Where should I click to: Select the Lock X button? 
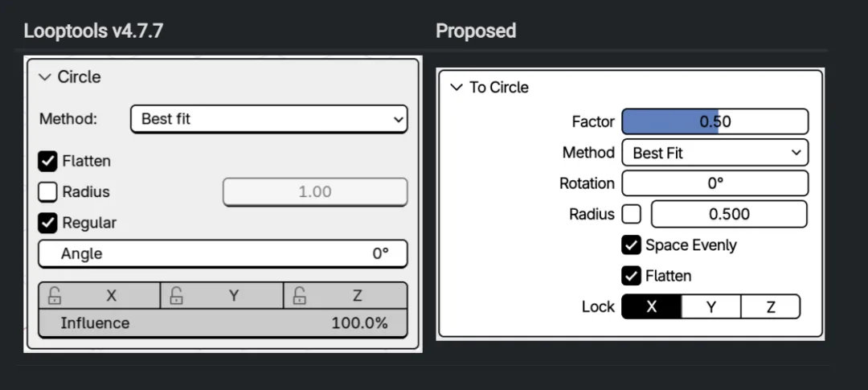[652, 306]
